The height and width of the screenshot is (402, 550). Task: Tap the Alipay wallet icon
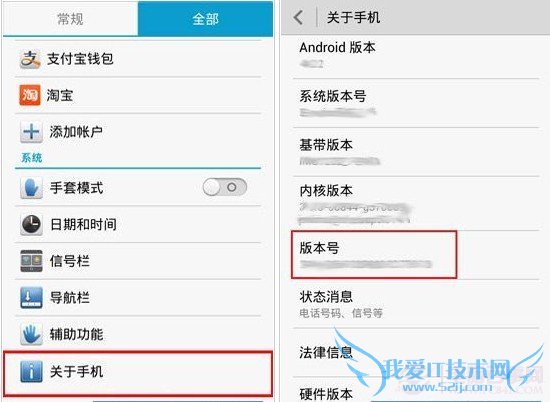[30, 59]
